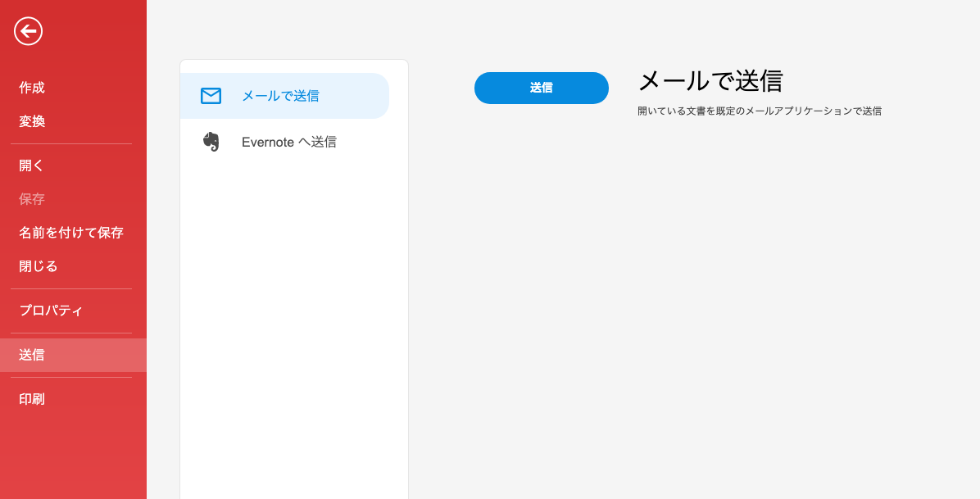Image resolution: width=980 pixels, height=499 pixels.
Task: Click the grayed-out 保存 item
Action: pos(30,198)
